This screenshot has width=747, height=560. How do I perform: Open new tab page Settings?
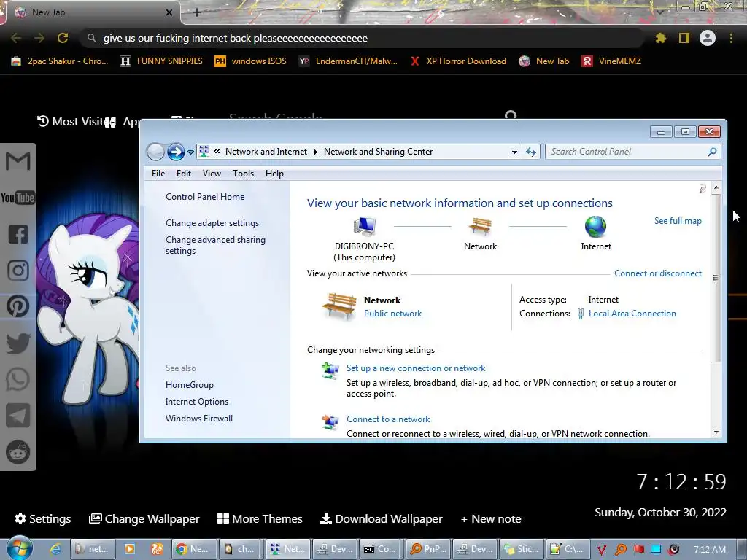click(x=43, y=518)
